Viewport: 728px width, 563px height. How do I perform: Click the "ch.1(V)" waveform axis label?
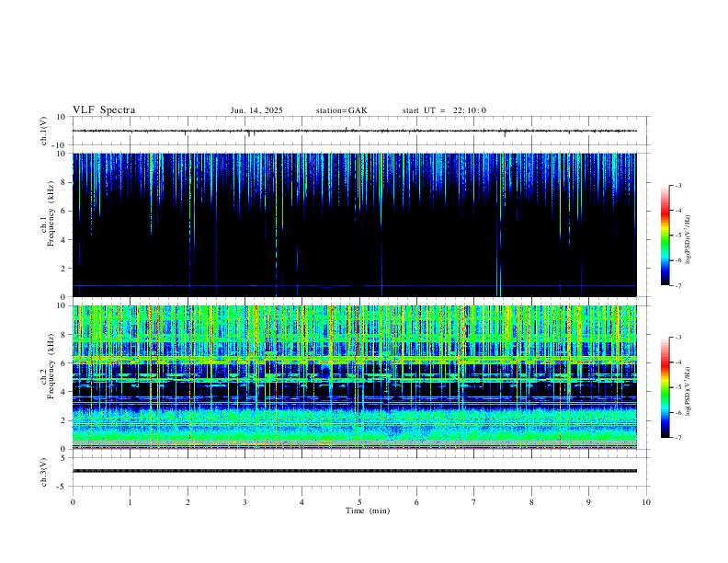coord(44,131)
